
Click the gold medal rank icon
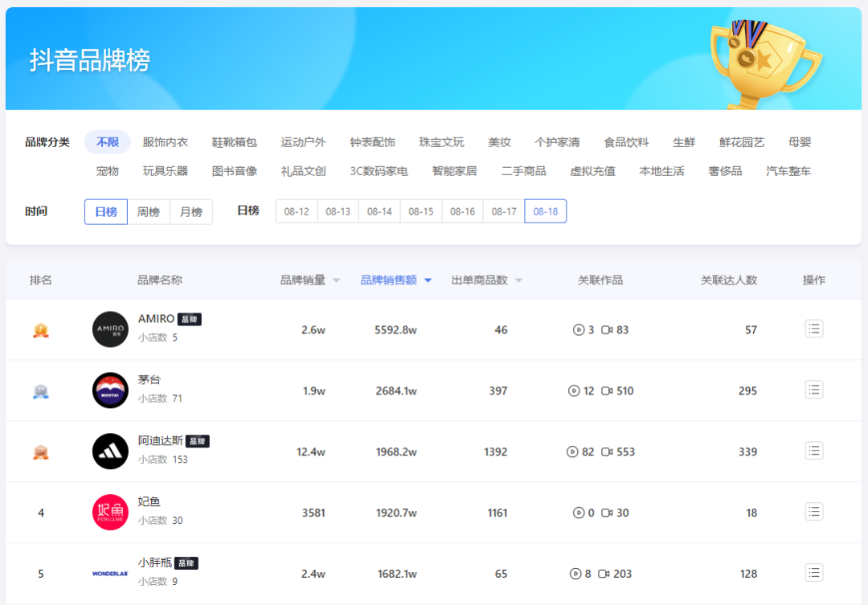tap(41, 330)
